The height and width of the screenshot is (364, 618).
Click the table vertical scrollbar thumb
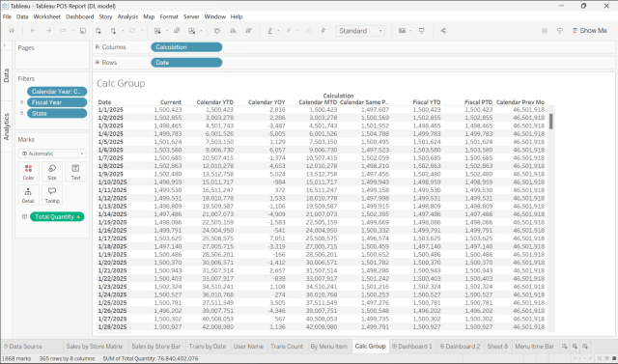(x=551, y=121)
